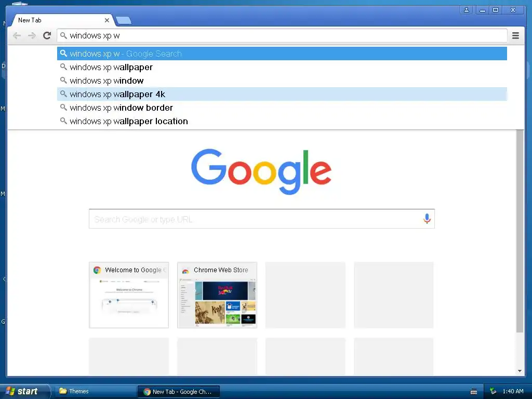Viewport: 532px width, 399px height.
Task: Open the Welcome to Google Chrome thumbnail
Action: tap(129, 295)
